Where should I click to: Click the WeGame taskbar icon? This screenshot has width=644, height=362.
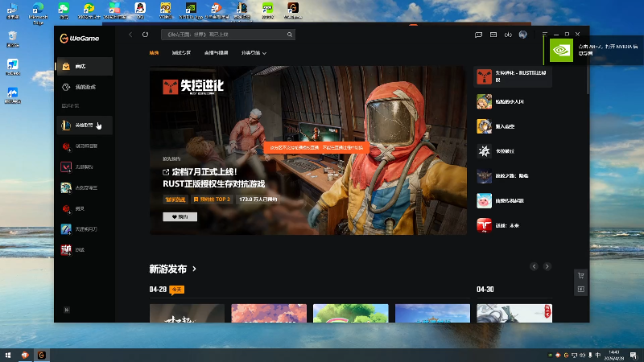coord(42,356)
